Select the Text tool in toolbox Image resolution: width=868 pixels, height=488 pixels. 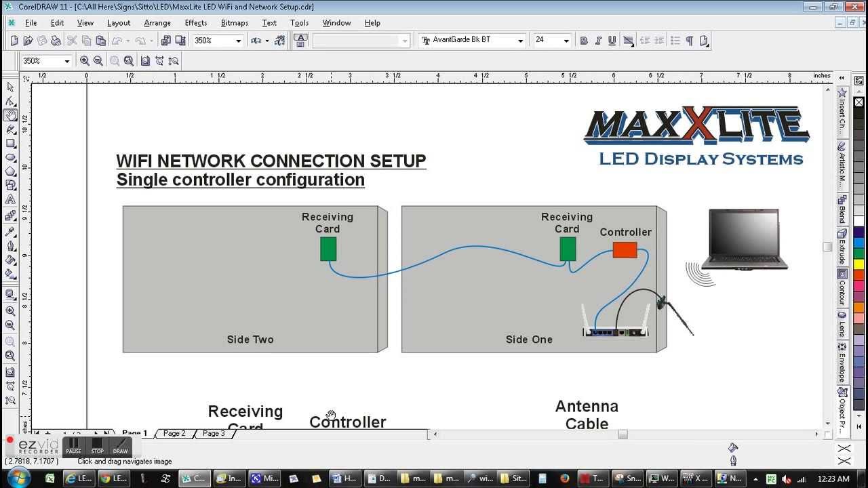pyautogui.click(x=10, y=200)
